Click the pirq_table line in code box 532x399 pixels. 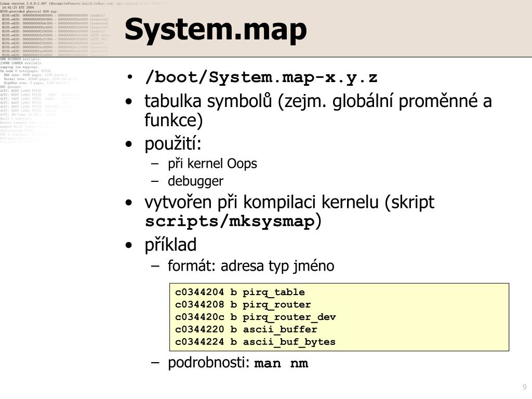tap(240, 292)
